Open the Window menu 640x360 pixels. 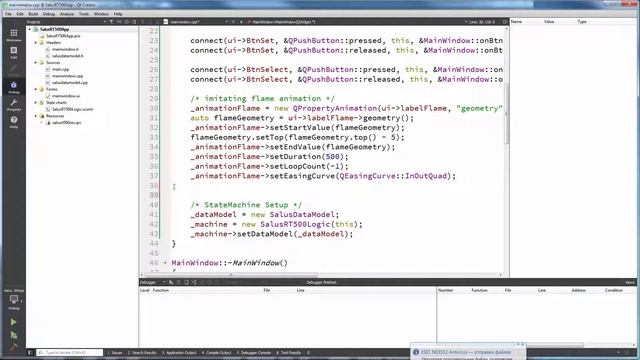coord(101,13)
